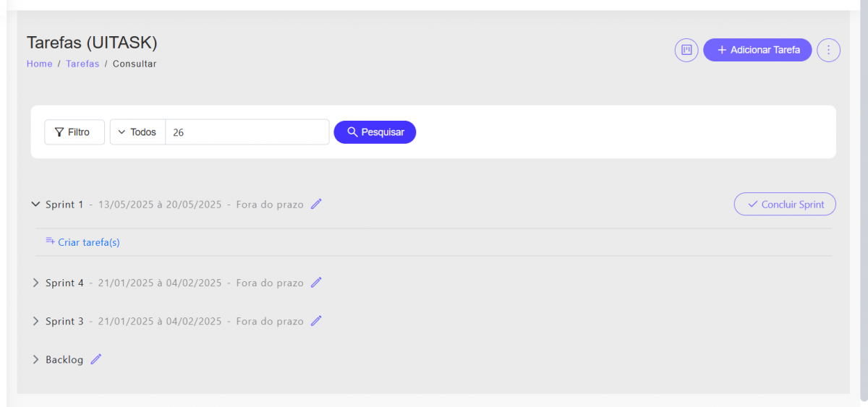Click the Pesquisar search button
The height and width of the screenshot is (407, 868).
[375, 132]
